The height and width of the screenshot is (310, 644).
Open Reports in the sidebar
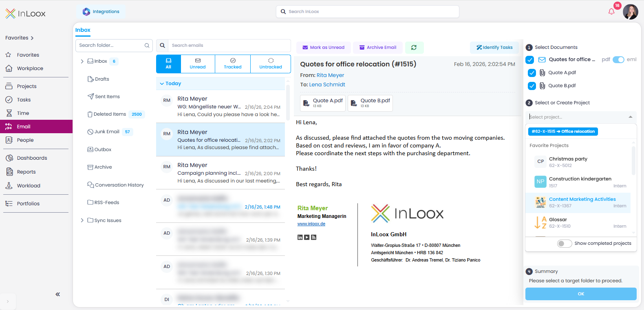click(x=26, y=172)
